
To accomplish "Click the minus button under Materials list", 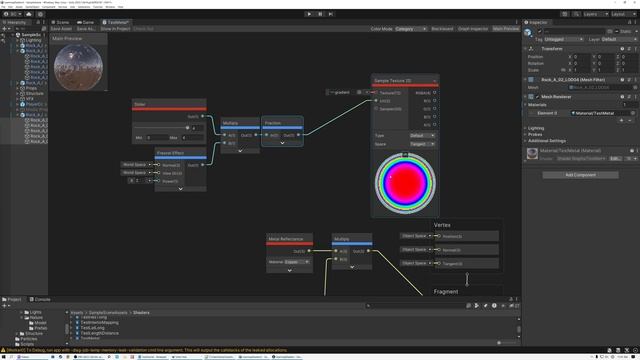I will click(630, 120).
